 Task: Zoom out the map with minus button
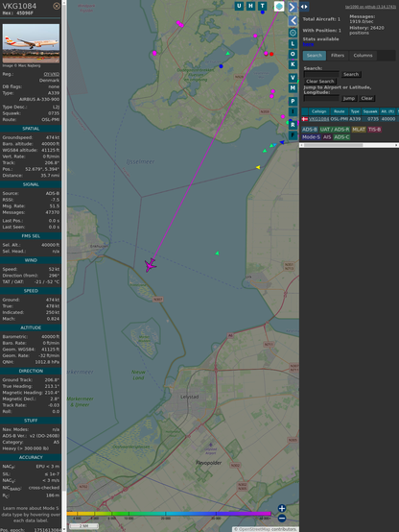[x=282, y=519]
